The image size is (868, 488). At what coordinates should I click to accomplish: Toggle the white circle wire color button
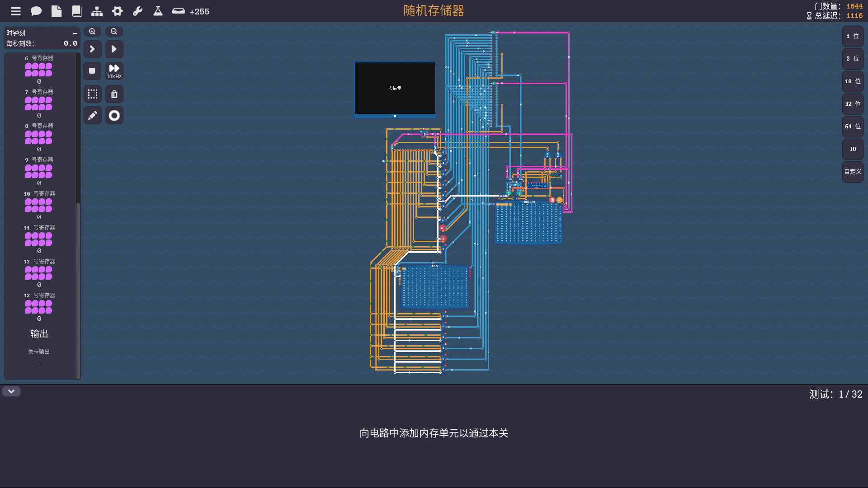(x=114, y=116)
